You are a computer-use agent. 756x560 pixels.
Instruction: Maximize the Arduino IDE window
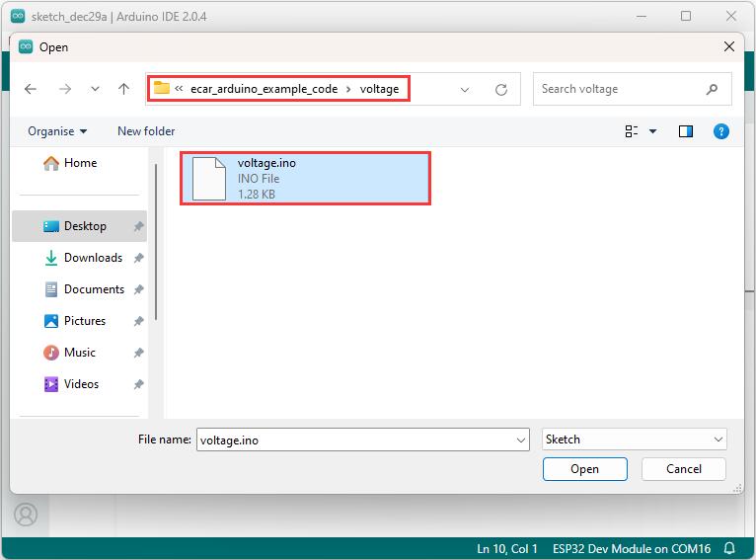coord(686,16)
